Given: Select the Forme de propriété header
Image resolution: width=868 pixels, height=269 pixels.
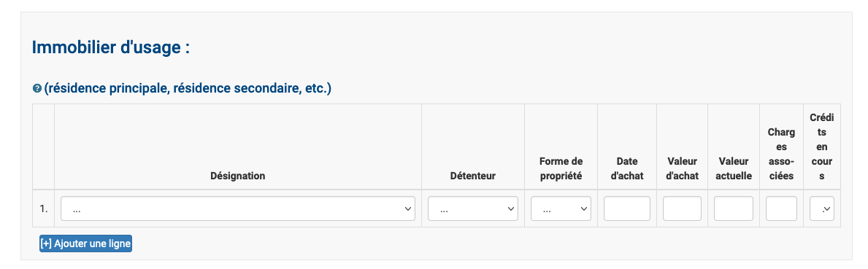Looking at the screenshot, I should [561, 168].
